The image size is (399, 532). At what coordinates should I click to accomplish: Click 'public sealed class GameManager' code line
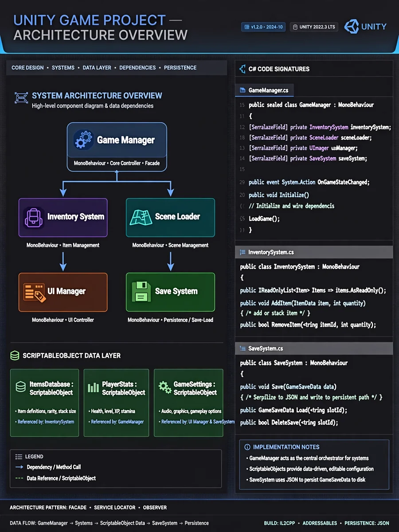pos(311,105)
